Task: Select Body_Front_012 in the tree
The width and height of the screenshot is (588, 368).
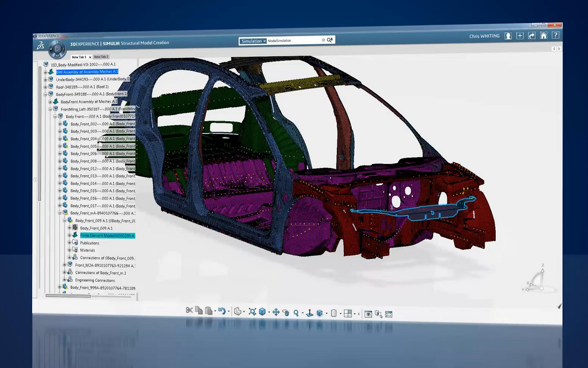Action: (x=102, y=168)
